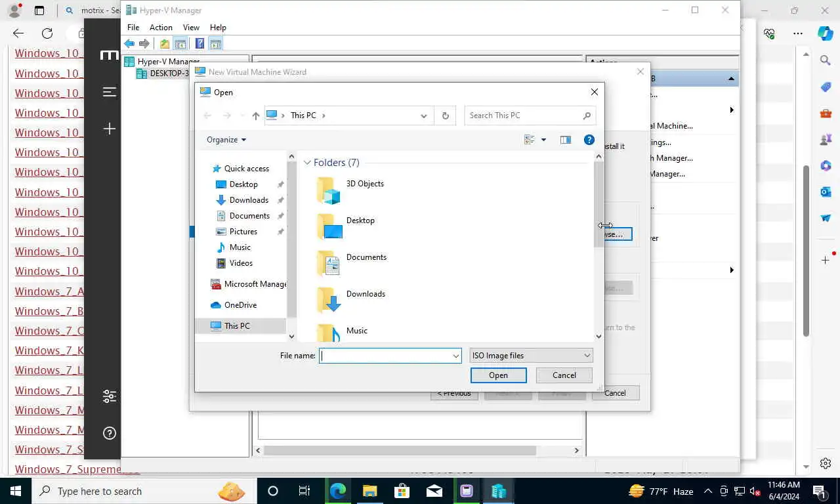The width and height of the screenshot is (840, 504).
Task: Open the Organize dropdown
Action: tap(226, 140)
